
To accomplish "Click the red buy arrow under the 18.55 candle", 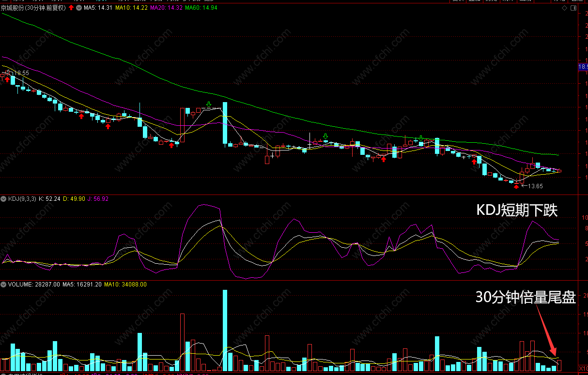I will [7, 79].
